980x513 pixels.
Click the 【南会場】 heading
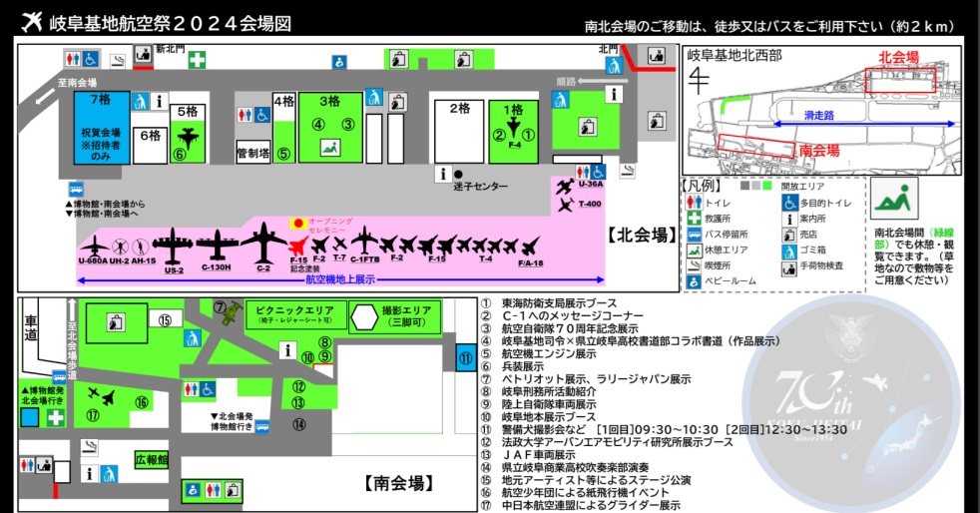click(x=399, y=482)
